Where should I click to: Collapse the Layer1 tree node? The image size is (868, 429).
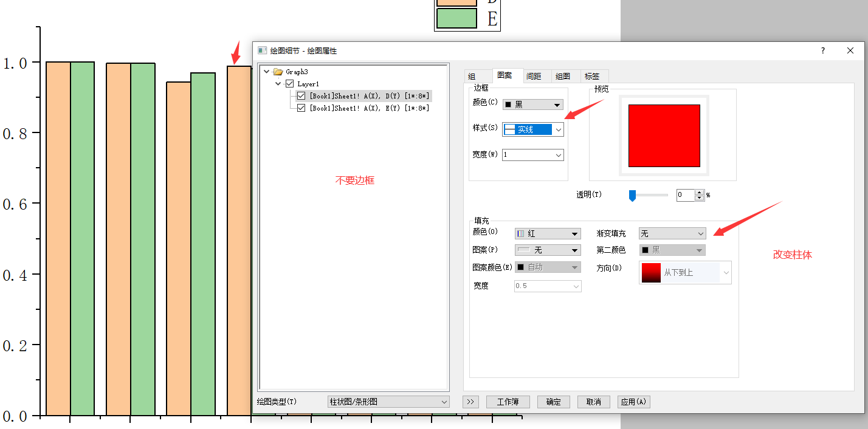(x=278, y=83)
